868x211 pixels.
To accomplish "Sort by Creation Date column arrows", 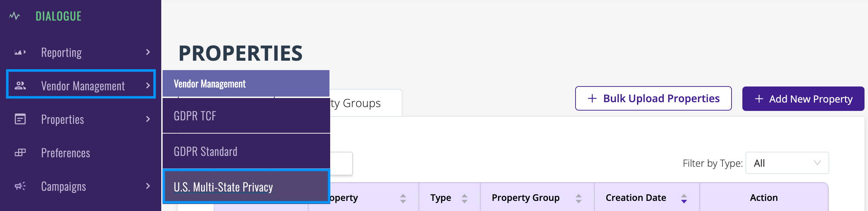I will [684, 198].
